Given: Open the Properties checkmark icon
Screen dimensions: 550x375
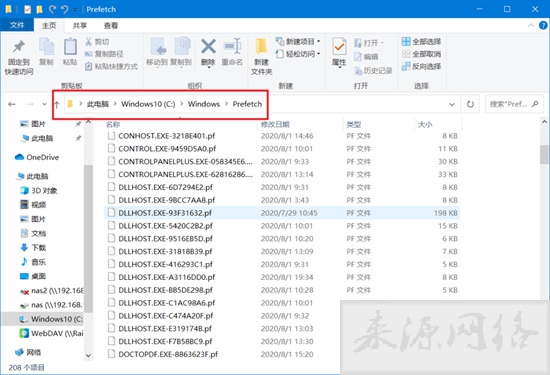Looking at the screenshot, I should pos(339,46).
